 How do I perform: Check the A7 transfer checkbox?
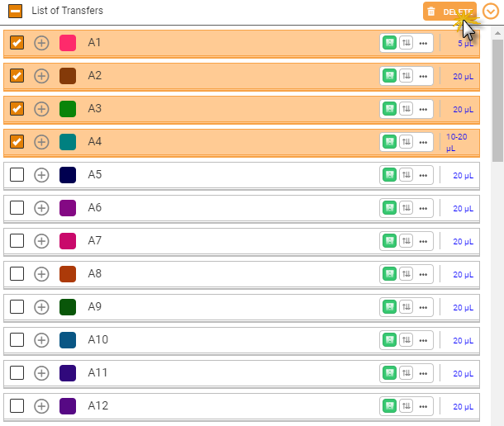(x=17, y=240)
